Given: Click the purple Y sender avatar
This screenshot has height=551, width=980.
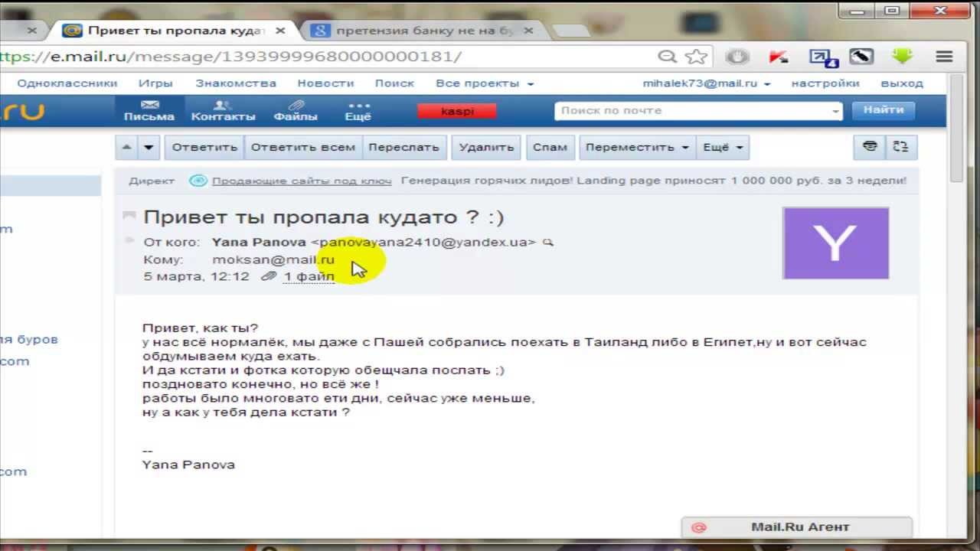Looking at the screenshot, I should (x=836, y=243).
